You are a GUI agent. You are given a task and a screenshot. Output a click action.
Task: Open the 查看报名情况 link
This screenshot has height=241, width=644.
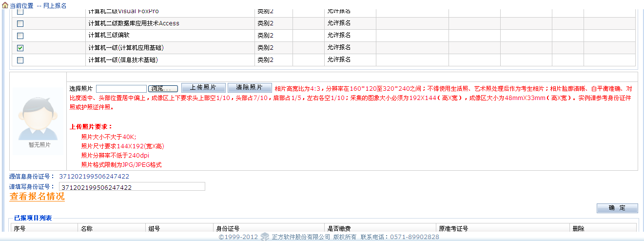37,197
